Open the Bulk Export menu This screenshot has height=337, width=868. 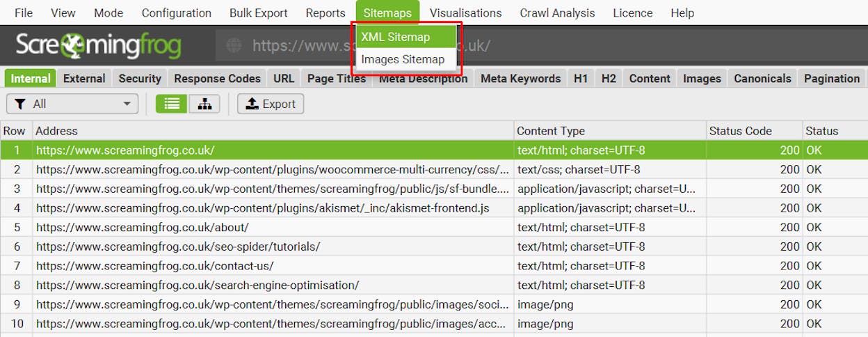tap(258, 13)
